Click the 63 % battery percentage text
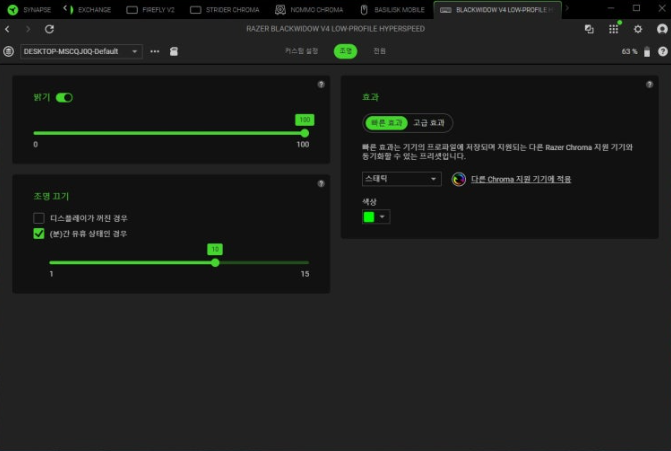This screenshot has width=671, height=451. click(x=629, y=51)
